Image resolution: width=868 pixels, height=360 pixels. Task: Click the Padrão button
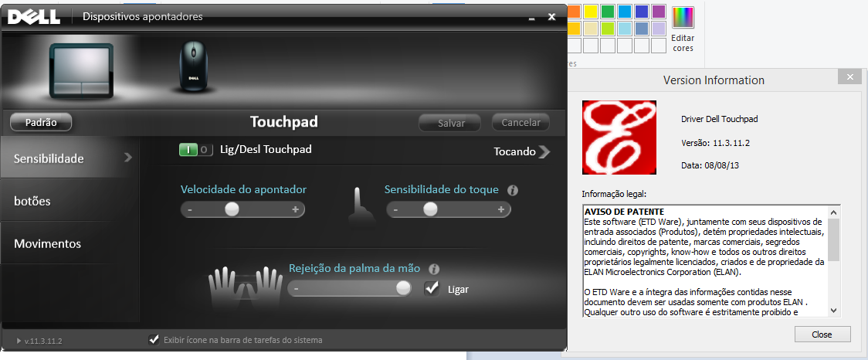[x=41, y=122]
